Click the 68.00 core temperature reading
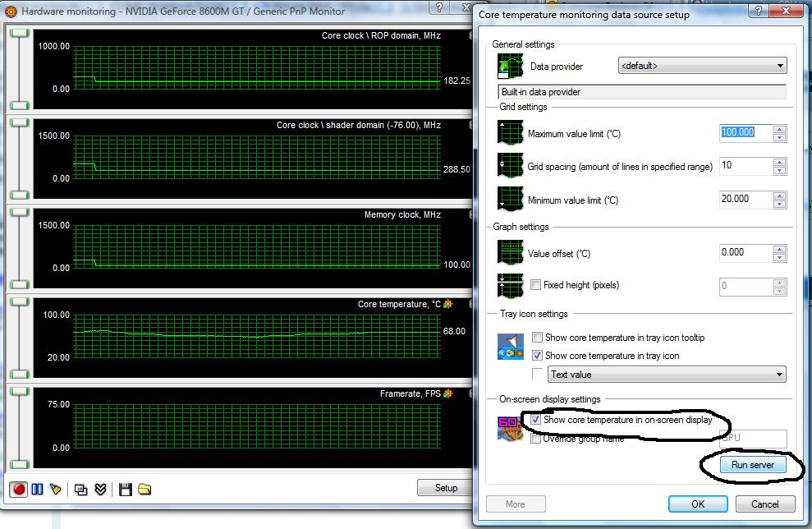This screenshot has height=529, width=812. (x=454, y=331)
